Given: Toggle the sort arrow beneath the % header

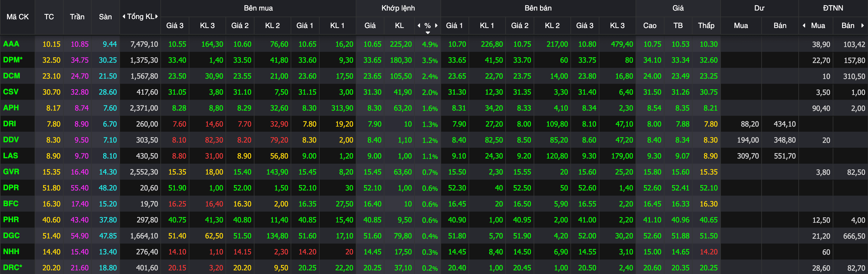Looking at the screenshot, I should click(428, 33).
